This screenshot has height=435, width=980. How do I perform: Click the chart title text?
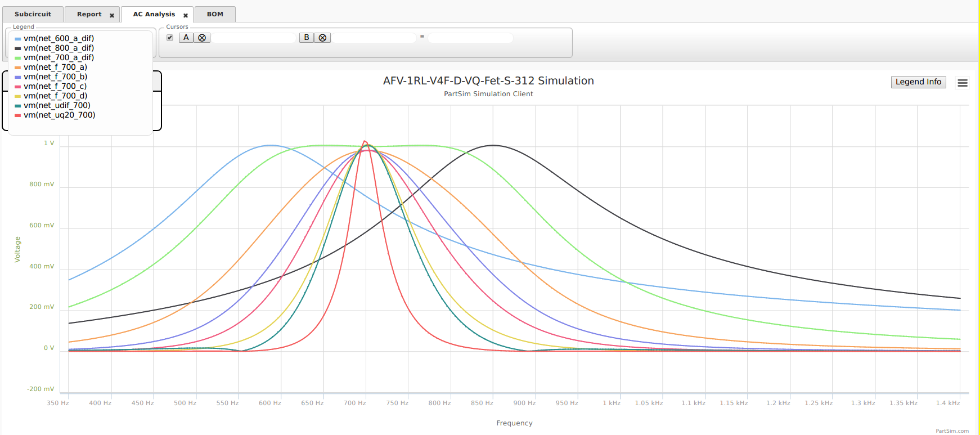[488, 80]
